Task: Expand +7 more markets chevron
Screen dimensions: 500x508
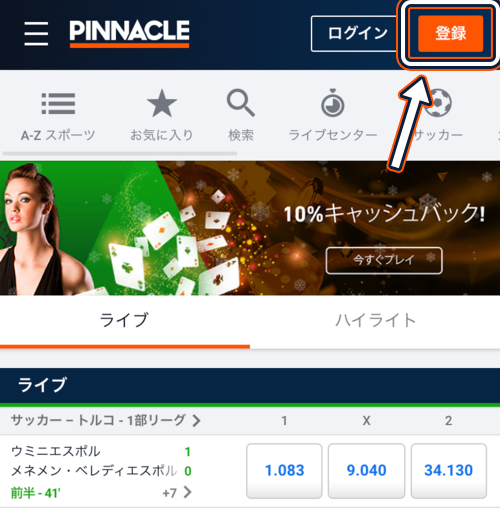Action: 188,492
